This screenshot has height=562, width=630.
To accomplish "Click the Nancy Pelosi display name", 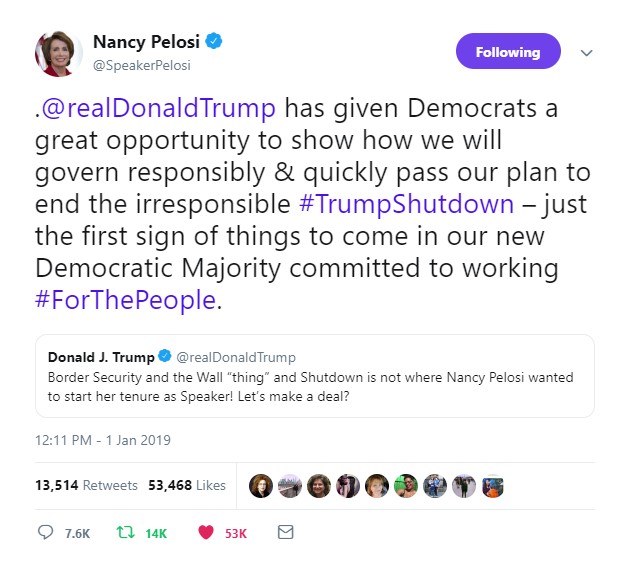I will click(146, 42).
